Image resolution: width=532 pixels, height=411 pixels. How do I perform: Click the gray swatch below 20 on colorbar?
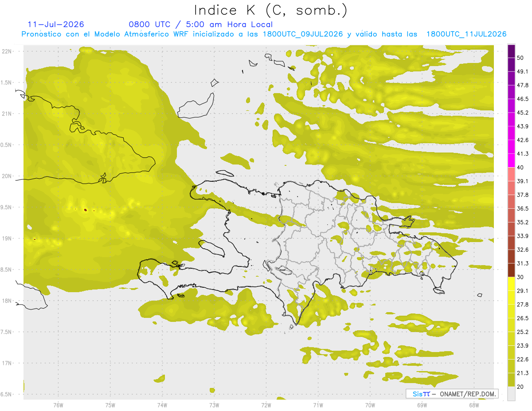point(512,394)
